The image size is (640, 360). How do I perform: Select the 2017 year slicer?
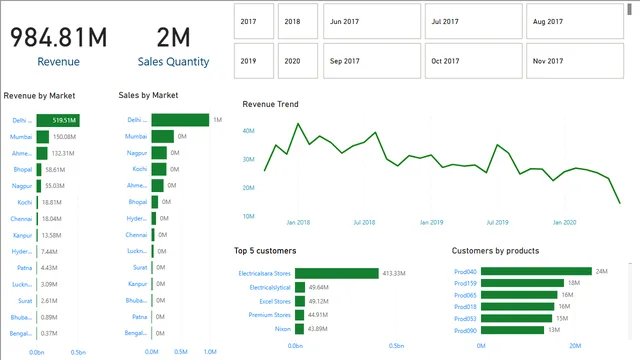click(x=254, y=21)
